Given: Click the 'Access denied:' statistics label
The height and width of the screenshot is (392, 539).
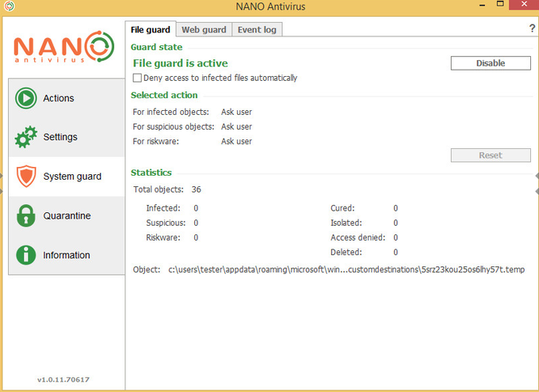Looking at the screenshot, I should (x=357, y=238).
